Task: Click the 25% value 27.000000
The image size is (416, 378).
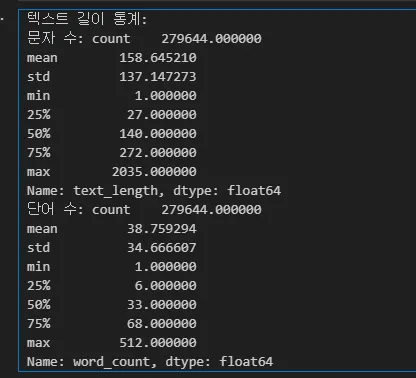Action: tap(162, 115)
